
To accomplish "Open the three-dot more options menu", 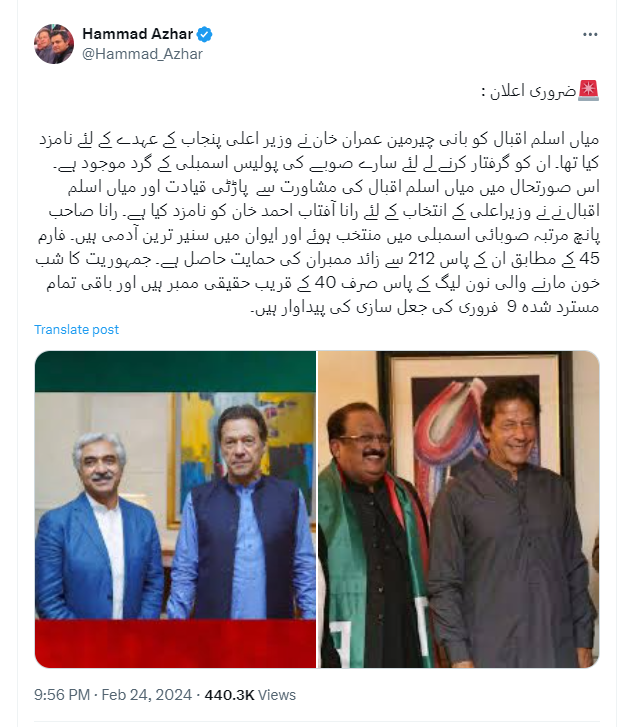I will pyautogui.click(x=590, y=35).
